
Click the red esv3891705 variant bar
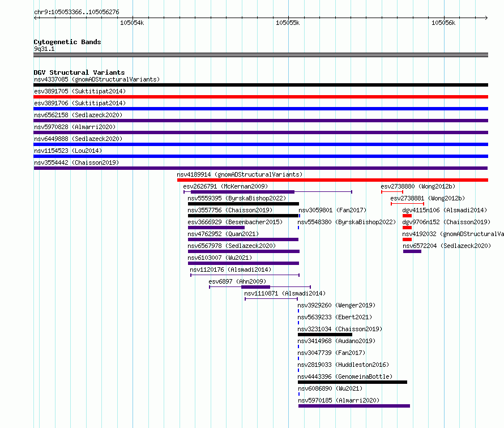click(260, 97)
